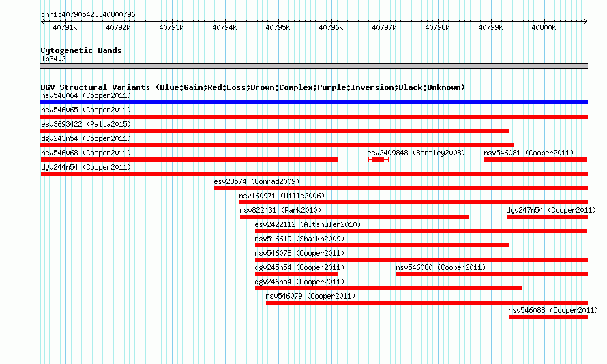The height and width of the screenshot is (364, 607).
Task: Click the dgv247n54 red variant bar
Action: pyautogui.click(x=548, y=217)
